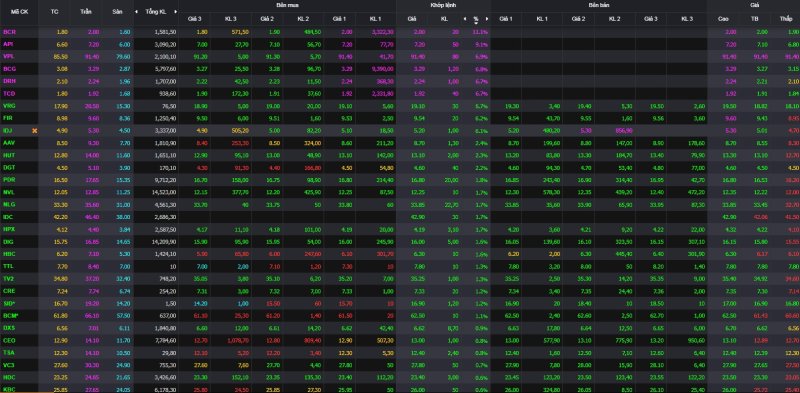This screenshot has height=393, width=800.
Task: Click the Thấp price column header
Action: point(786,19)
